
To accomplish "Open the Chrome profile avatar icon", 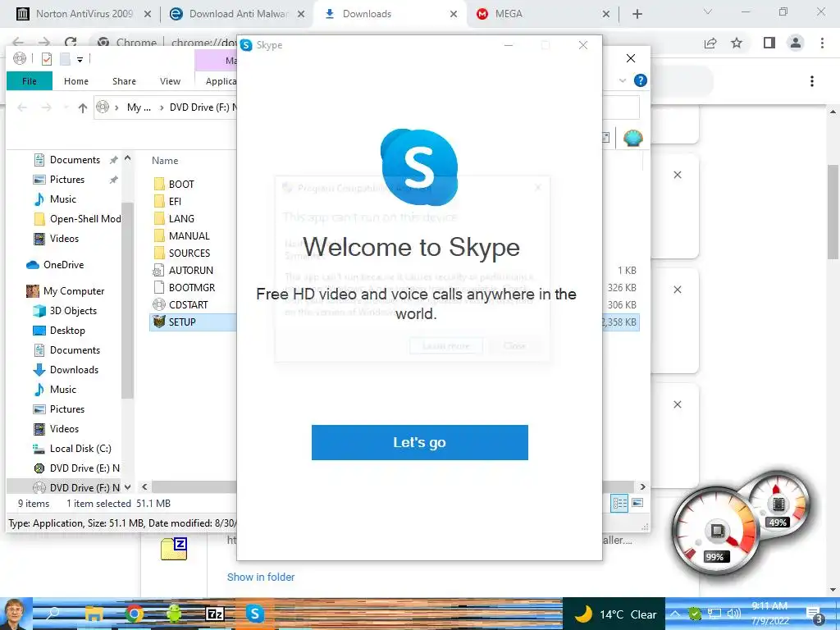I will [796, 43].
